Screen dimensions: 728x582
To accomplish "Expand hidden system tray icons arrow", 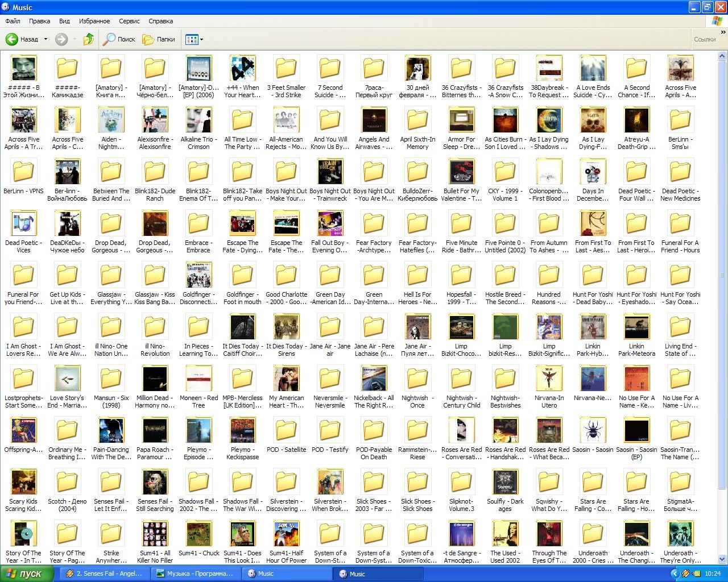I will [675, 574].
